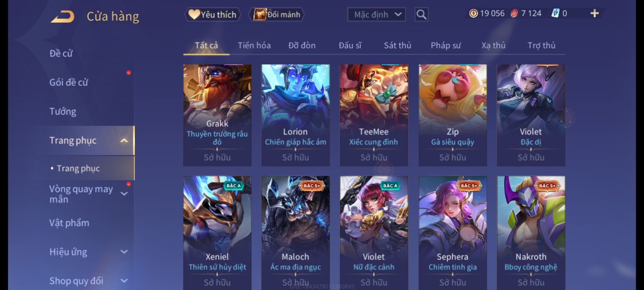
Task: Go to the Tướng sidebar item
Action: point(63,111)
